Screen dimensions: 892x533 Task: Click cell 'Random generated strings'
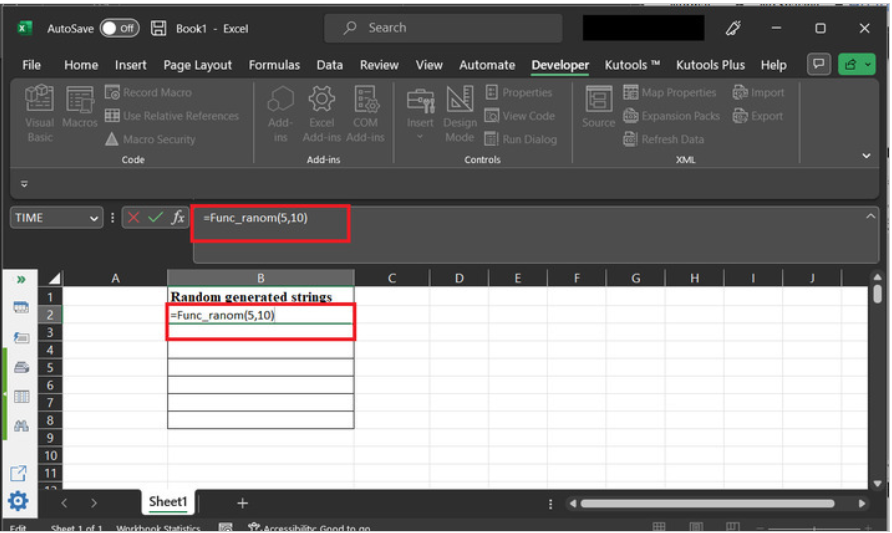click(261, 296)
